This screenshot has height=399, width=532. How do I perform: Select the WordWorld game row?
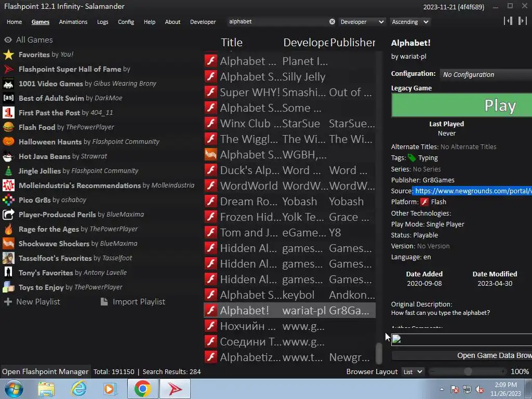point(289,186)
